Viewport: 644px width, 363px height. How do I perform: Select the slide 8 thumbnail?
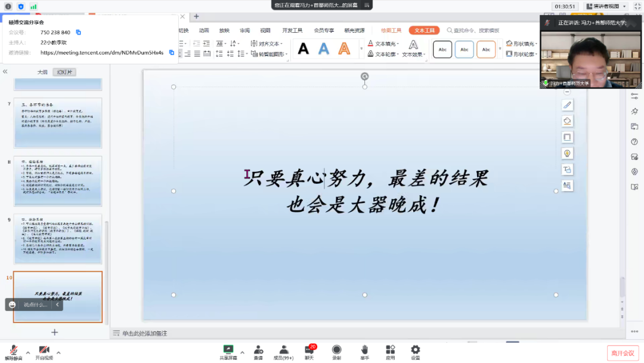pyautogui.click(x=58, y=181)
